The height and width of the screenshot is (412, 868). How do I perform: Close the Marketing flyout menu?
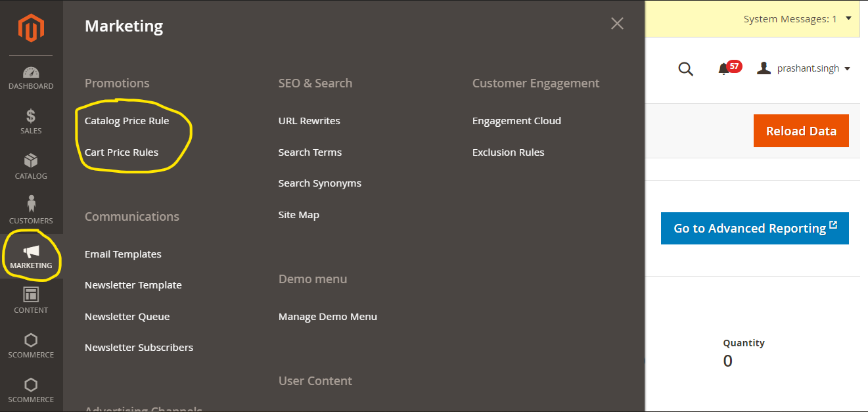tap(617, 23)
